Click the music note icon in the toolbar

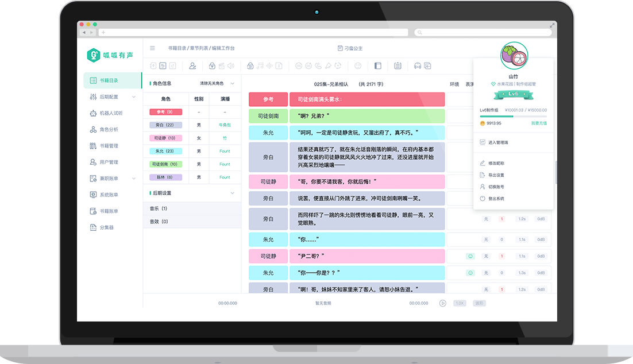coord(260,66)
